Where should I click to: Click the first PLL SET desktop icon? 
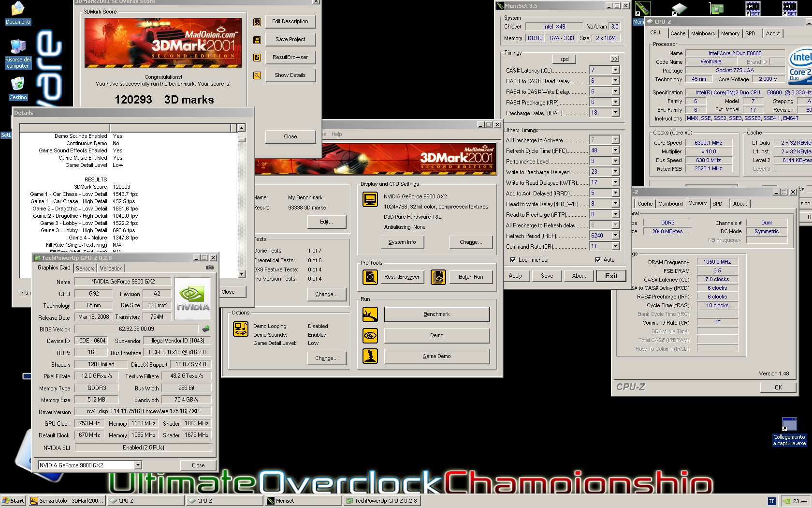[x=753, y=8]
